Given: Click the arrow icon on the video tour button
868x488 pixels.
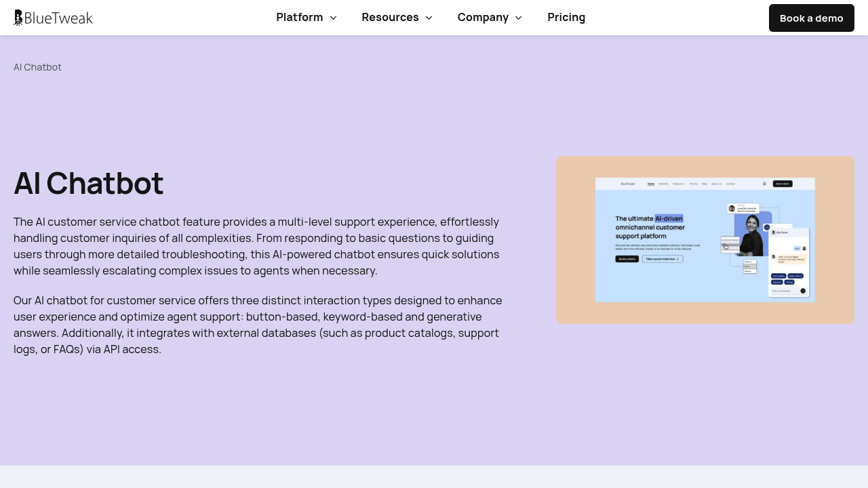Looking at the screenshot, I should click(678, 259).
